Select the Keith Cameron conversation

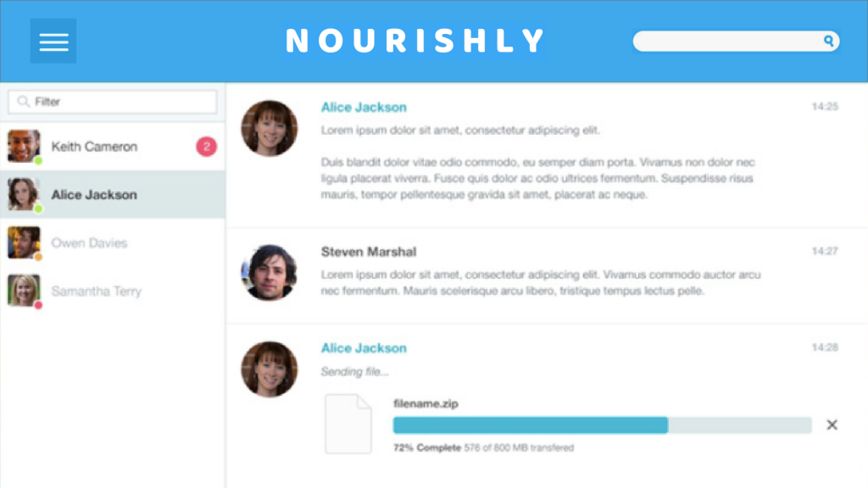94,147
